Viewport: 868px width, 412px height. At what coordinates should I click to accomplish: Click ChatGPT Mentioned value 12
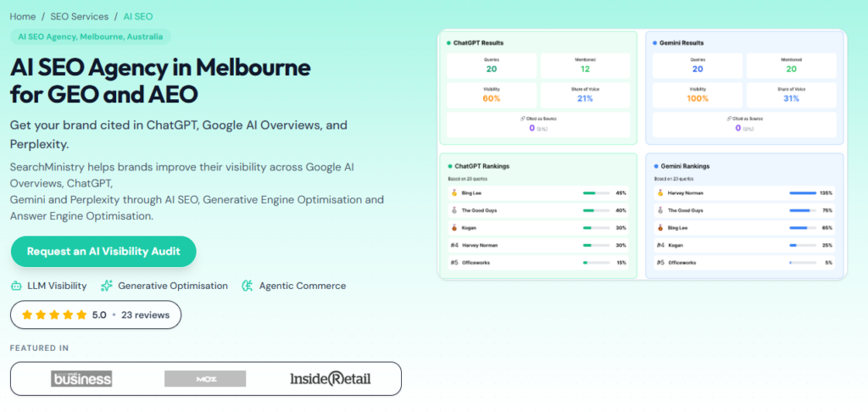(x=585, y=69)
